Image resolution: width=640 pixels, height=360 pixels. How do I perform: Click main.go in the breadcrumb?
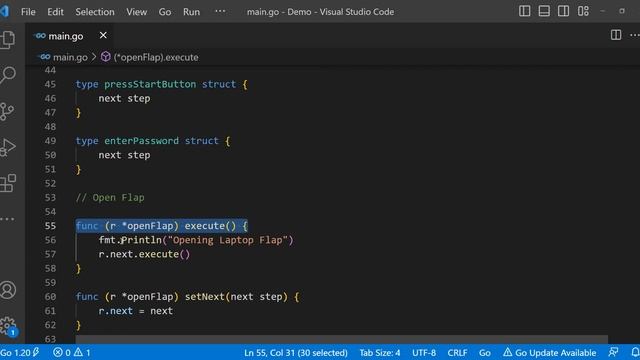tap(70, 57)
